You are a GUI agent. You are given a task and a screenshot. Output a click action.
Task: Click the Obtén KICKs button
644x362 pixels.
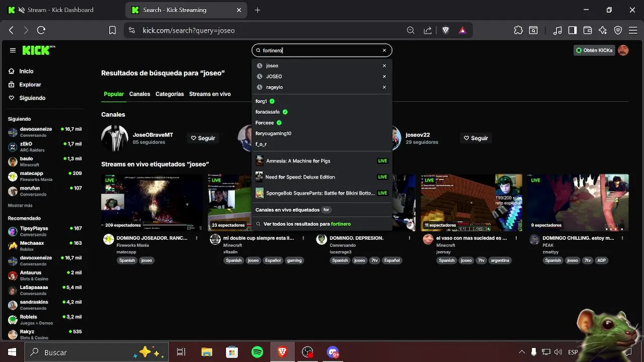tap(594, 50)
